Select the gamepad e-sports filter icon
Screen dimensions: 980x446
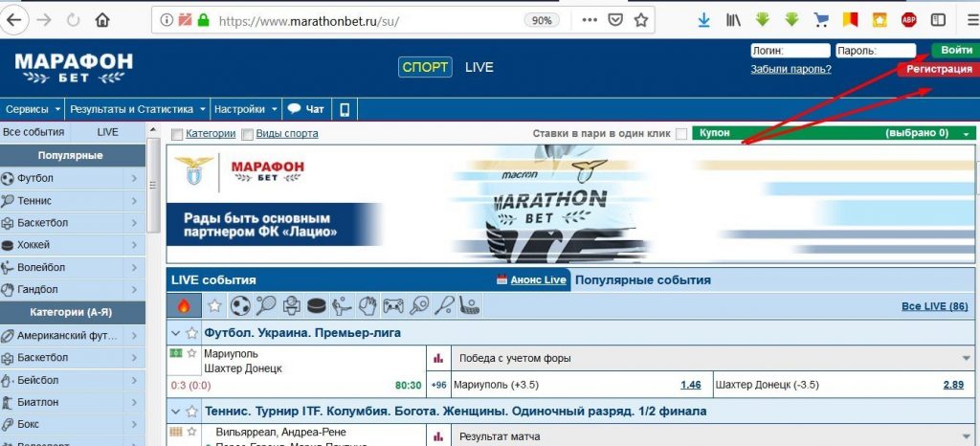393,306
